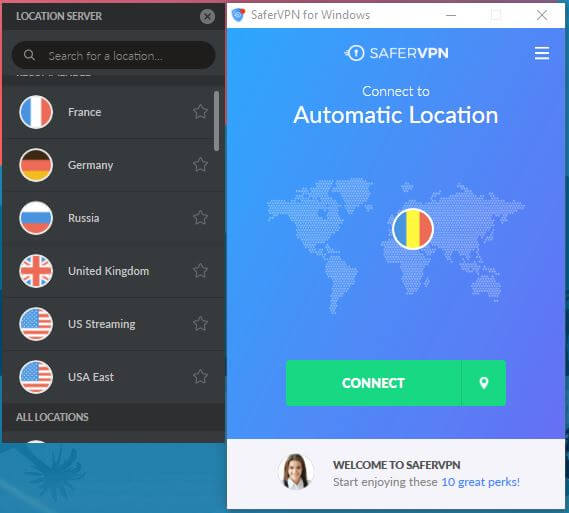
Task: Open the 10 great perks link
Action: coord(480,482)
